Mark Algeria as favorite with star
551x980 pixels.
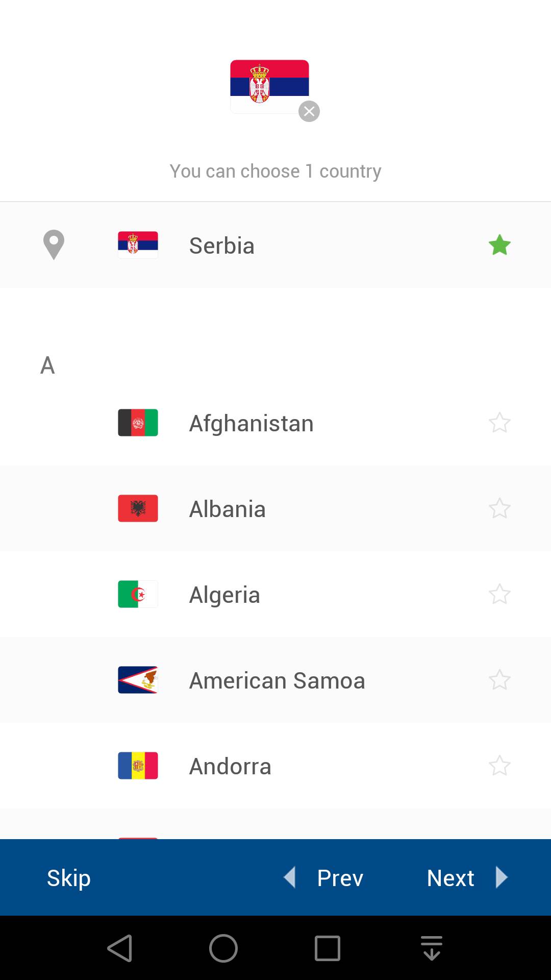coord(499,594)
